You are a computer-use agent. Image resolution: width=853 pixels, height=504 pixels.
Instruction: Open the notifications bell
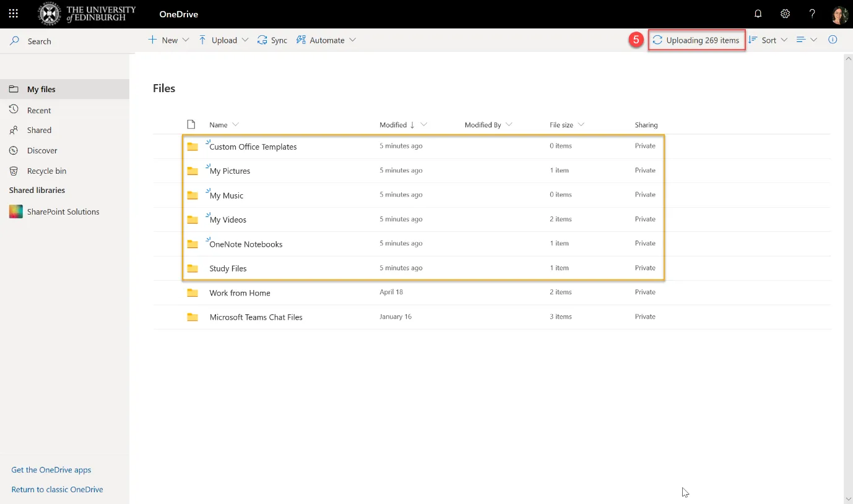(758, 13)
